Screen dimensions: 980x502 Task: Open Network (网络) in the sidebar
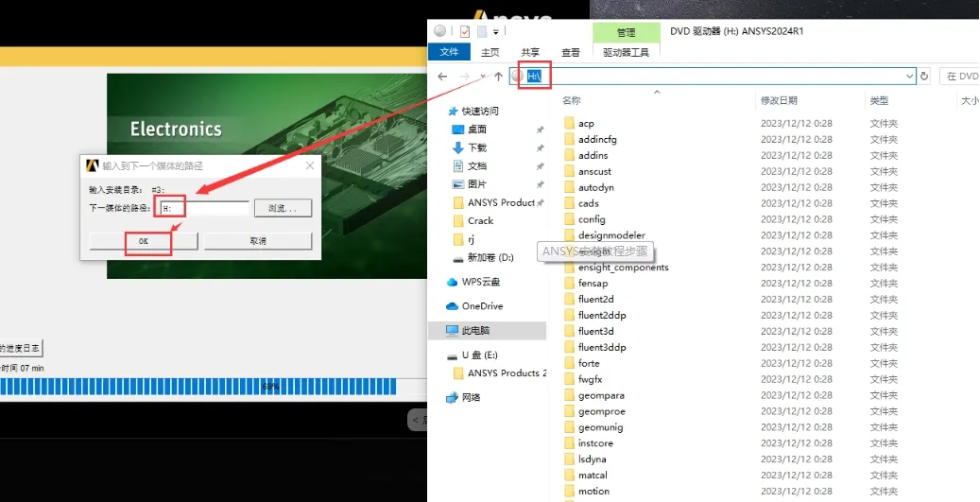pos(471,397)
